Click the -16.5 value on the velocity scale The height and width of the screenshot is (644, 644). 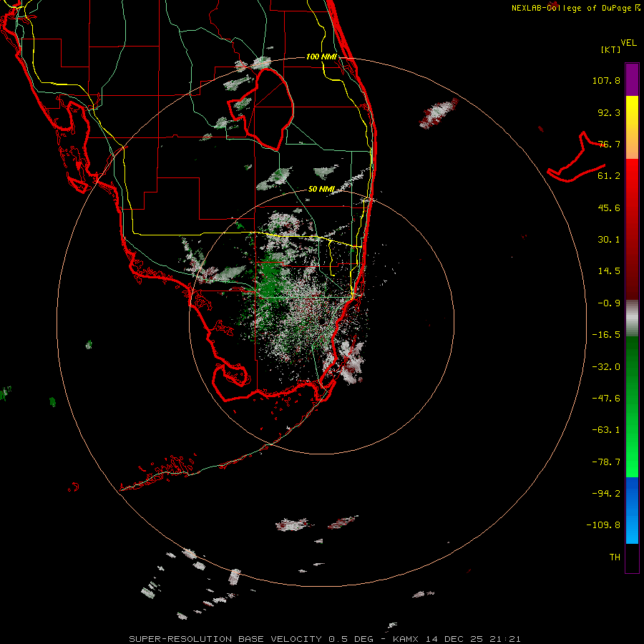(606, 335)
